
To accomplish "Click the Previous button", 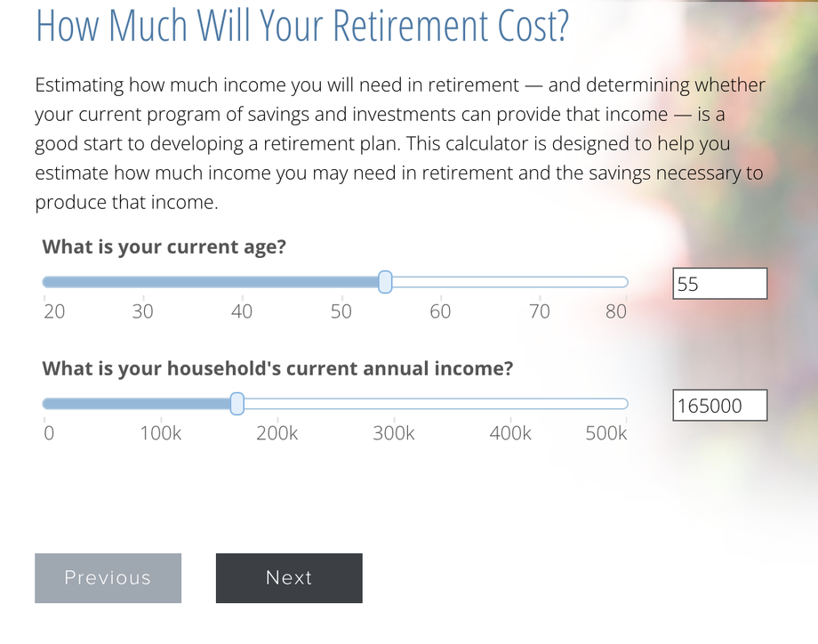I will [x=108, y=577].
